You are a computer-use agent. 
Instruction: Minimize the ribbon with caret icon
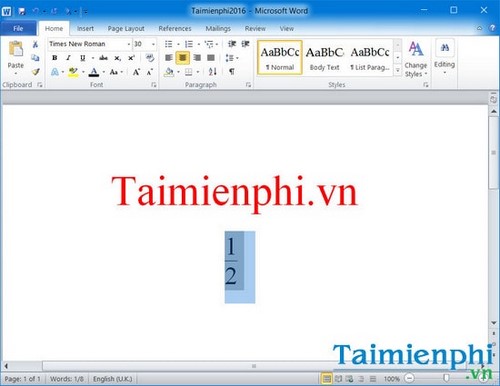point(479,28)
